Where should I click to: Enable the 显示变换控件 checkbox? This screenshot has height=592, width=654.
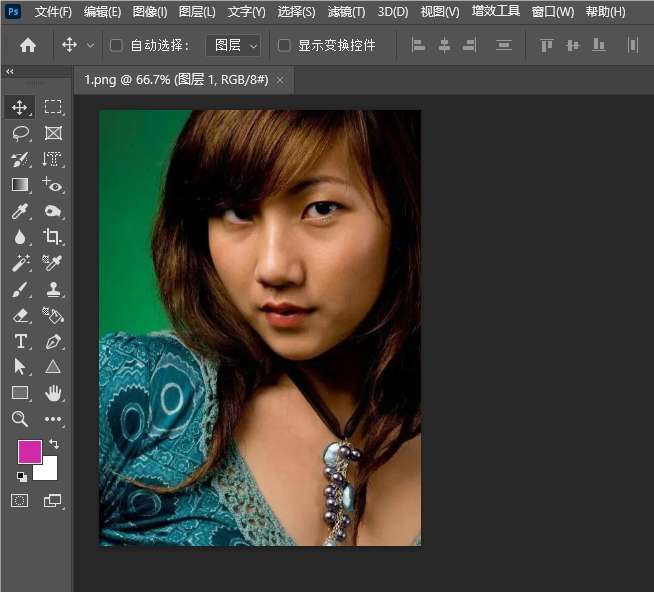[x=284, y=45]
